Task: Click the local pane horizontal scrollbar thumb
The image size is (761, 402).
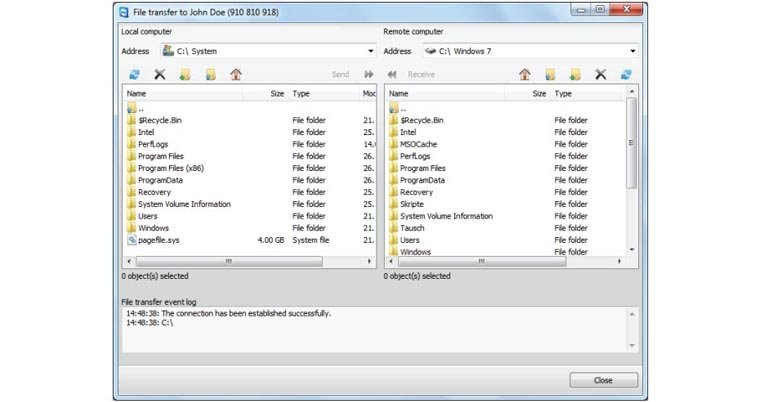Action: [x=229, y=261]
